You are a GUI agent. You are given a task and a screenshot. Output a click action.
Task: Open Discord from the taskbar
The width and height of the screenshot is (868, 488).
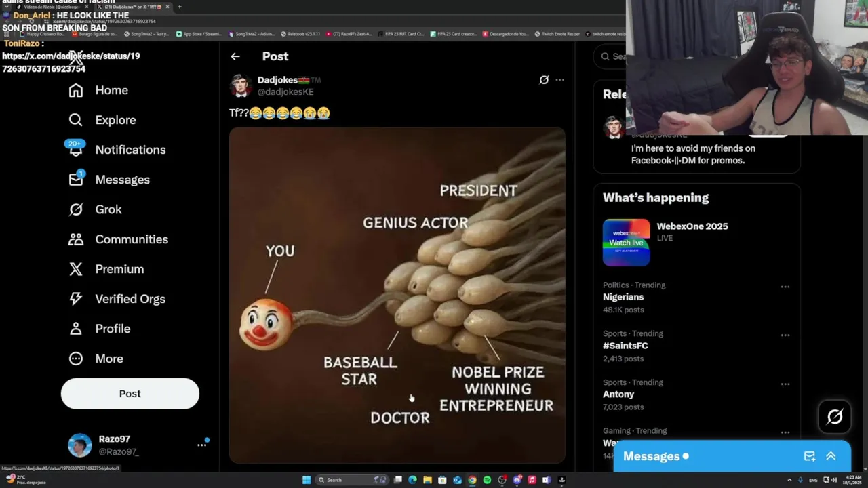point(517,480)
